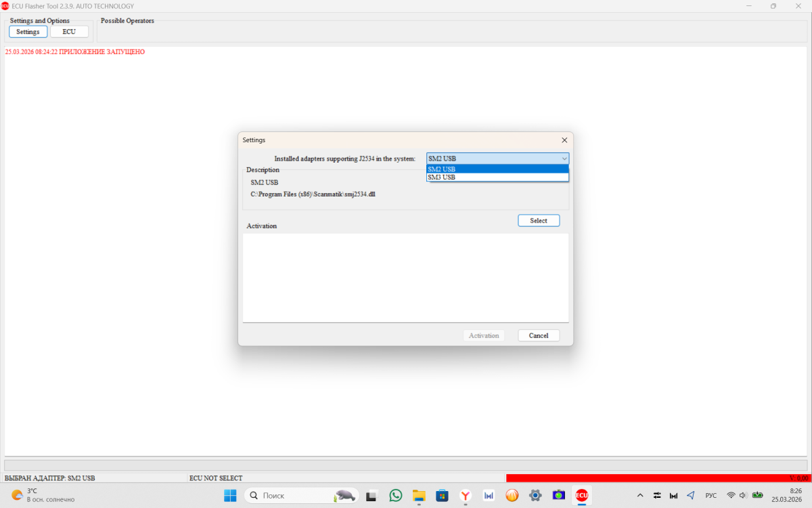Switch input language via РУС indicator
This screenshot has width=812, height=508.
710,495
